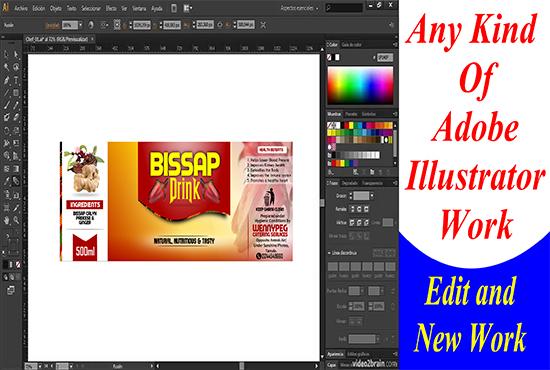The width and height of the screenshot is (550, 370).
Task: Open the Muestras panel options menu
Action: point(395,114)
